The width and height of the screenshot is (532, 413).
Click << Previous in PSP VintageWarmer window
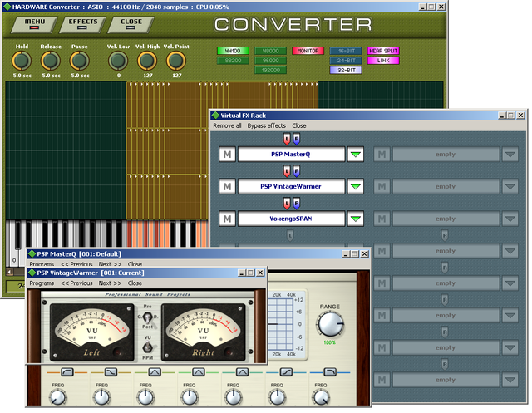(76, 283)
